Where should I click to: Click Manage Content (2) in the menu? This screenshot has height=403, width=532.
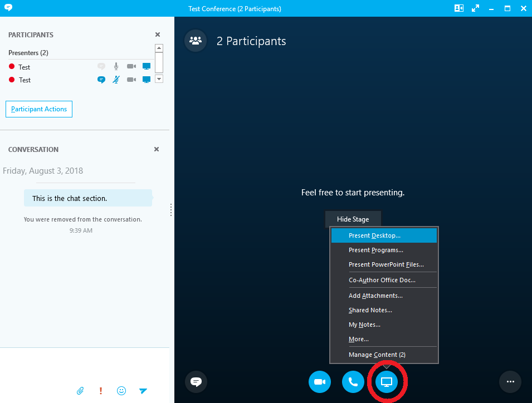377,355
